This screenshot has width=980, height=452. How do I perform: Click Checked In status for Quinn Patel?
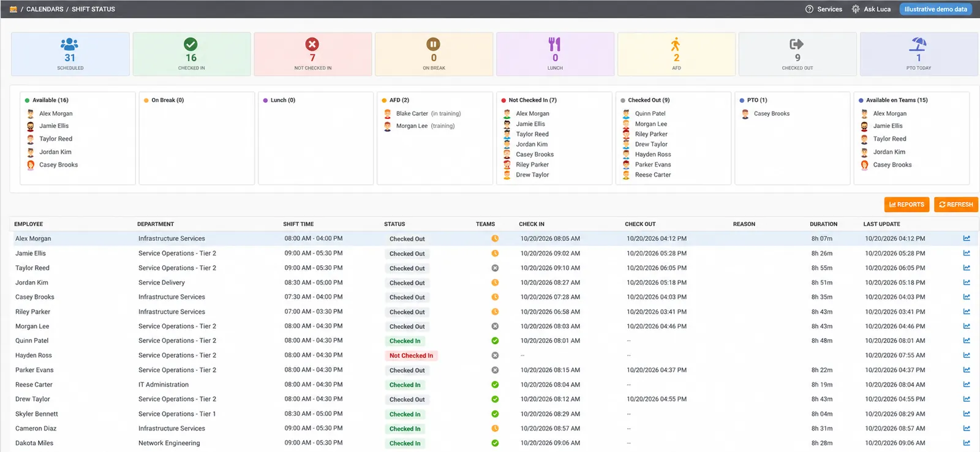[405, 341]
